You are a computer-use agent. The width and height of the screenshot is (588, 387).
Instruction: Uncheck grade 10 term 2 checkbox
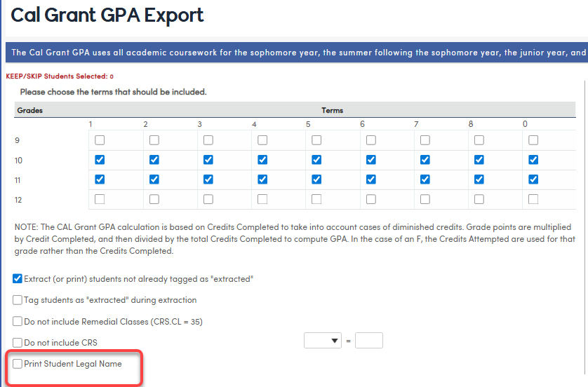click(x=154, y=160)
